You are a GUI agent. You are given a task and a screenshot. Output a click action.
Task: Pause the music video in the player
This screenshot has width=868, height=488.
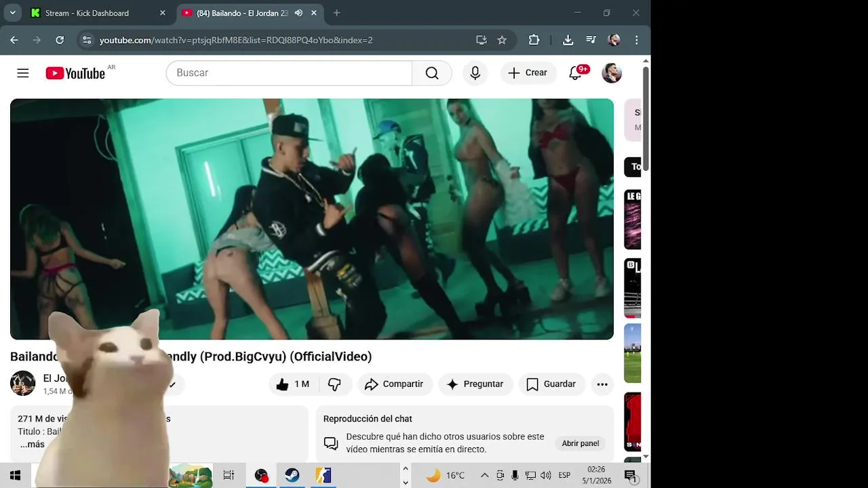312,219
